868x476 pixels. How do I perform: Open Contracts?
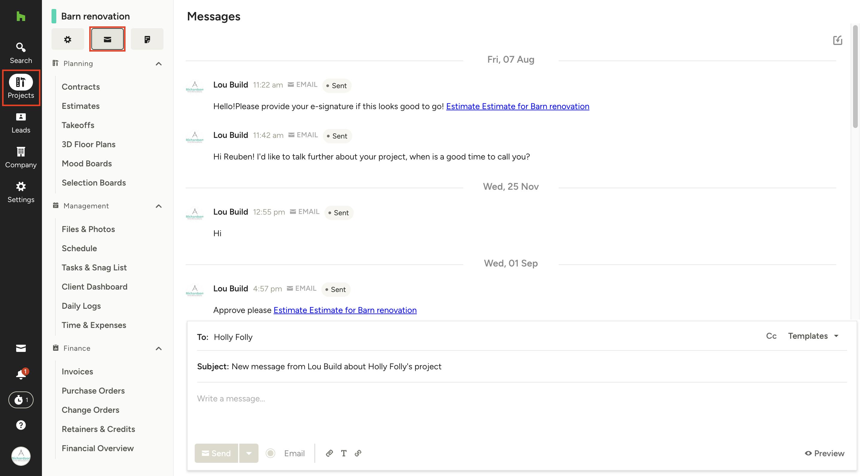point(81,87)
